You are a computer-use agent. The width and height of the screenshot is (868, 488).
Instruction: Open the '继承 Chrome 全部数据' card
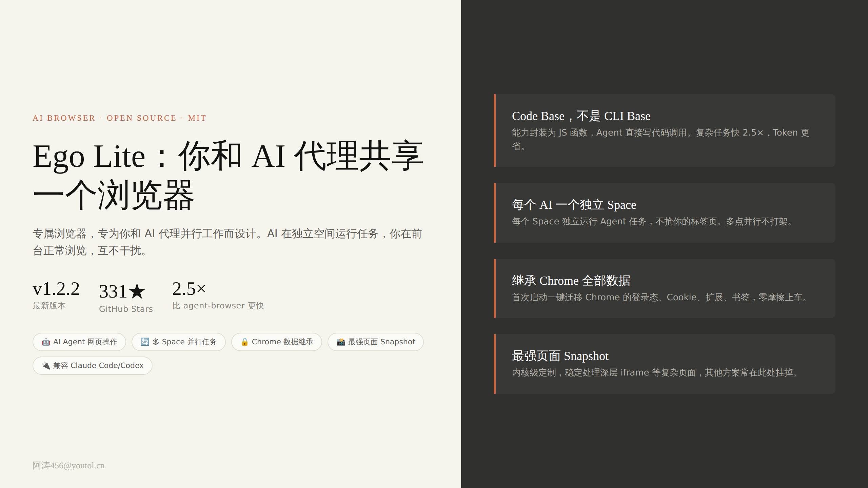coord(665,288)
